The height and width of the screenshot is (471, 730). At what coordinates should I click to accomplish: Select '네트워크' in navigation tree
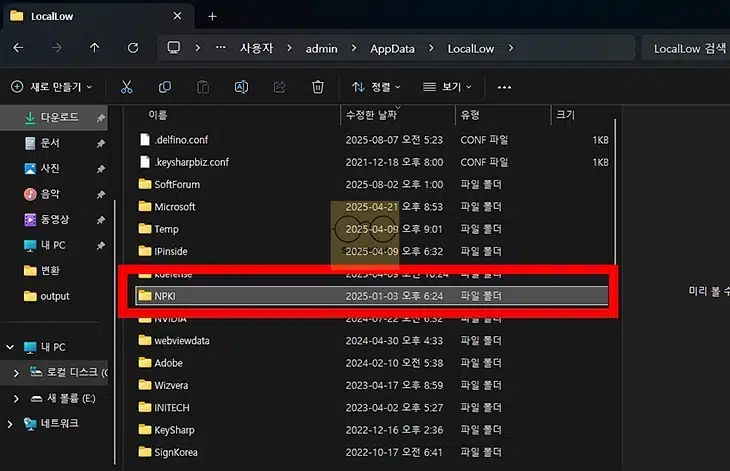(60, 424)
